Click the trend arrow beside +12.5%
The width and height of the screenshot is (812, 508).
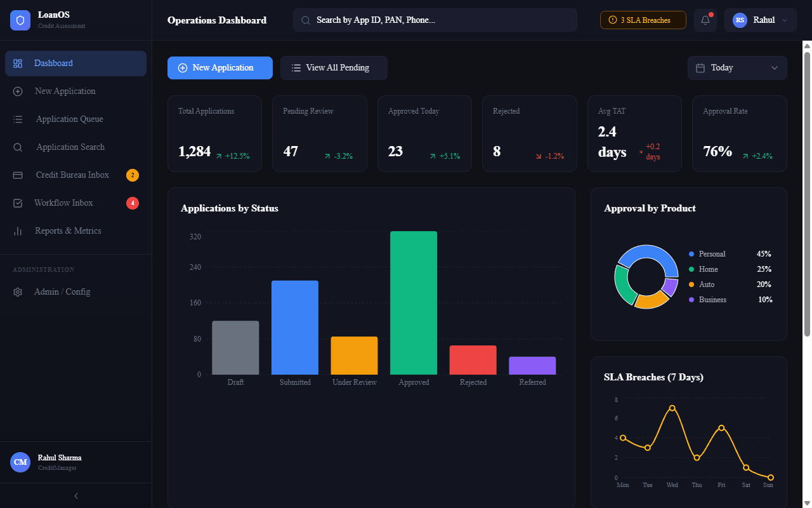tap(219, 156)
